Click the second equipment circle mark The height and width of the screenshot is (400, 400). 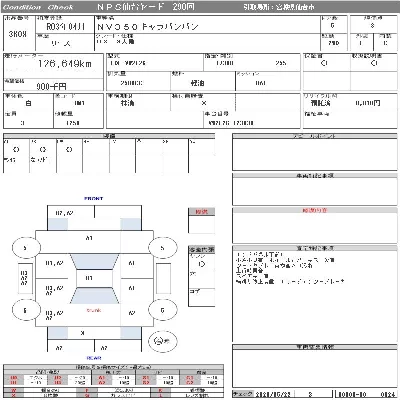42,150
